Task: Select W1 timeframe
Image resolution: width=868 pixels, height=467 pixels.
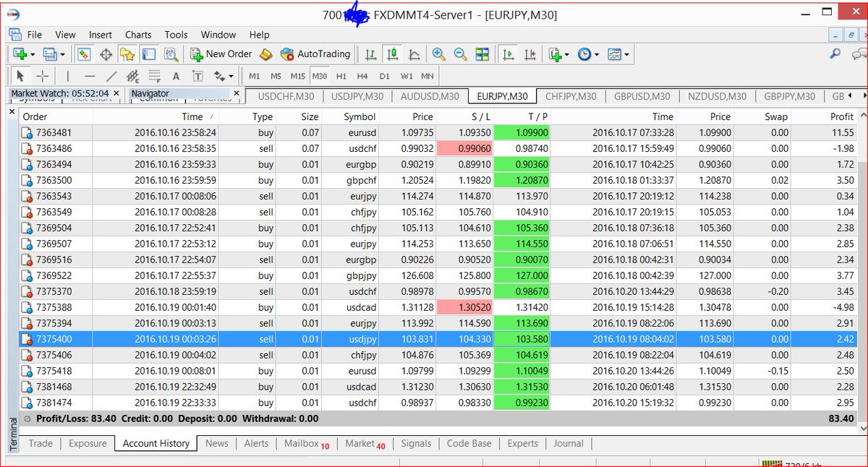Action: tap(407, 76)
